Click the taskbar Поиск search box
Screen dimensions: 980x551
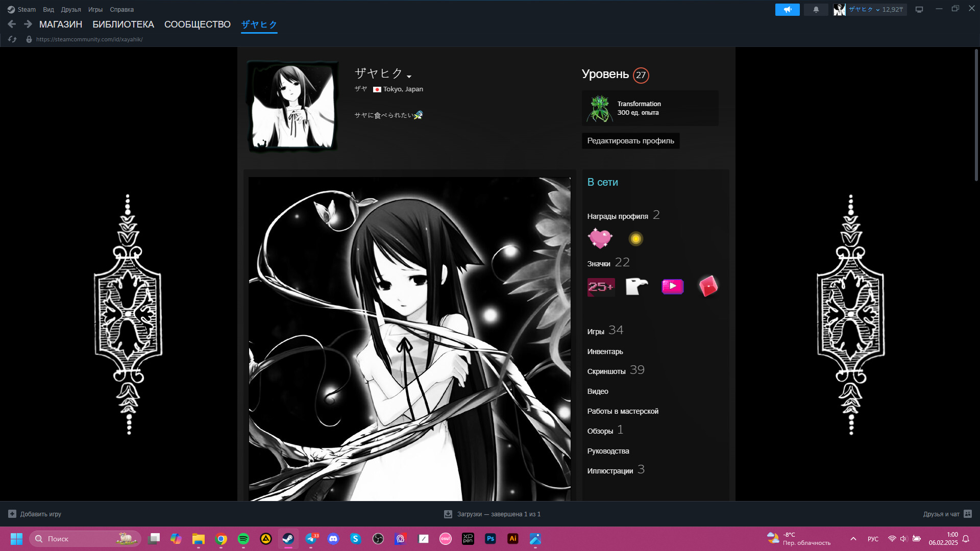(x=85, y=539)
